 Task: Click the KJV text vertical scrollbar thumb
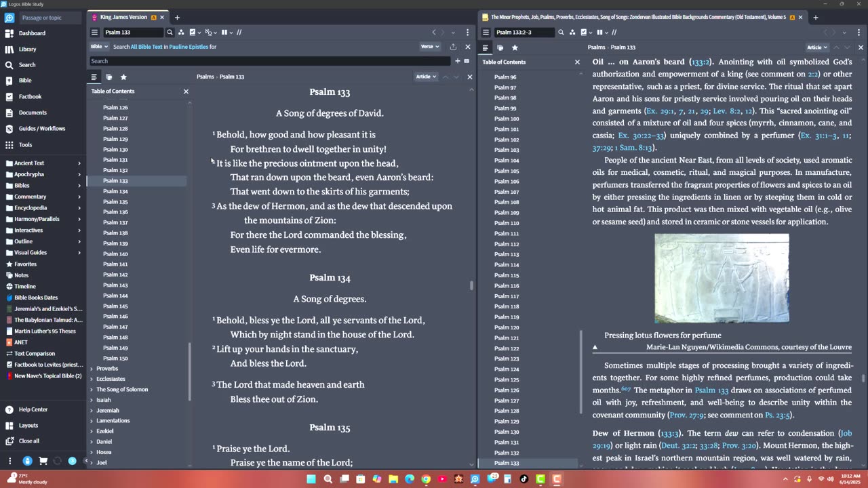click(x=472, y=285)
